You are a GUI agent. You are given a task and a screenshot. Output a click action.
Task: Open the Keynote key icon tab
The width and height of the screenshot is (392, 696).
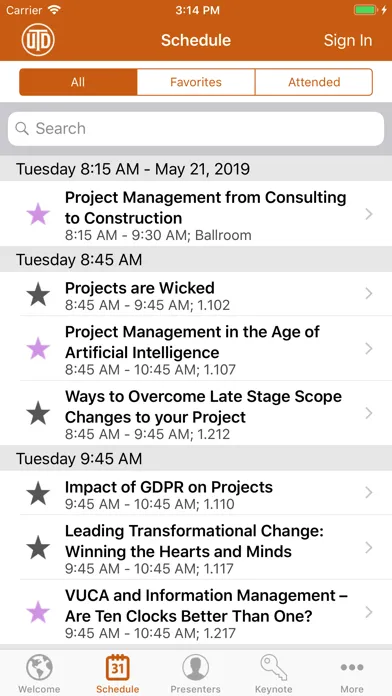pos(273,673)
